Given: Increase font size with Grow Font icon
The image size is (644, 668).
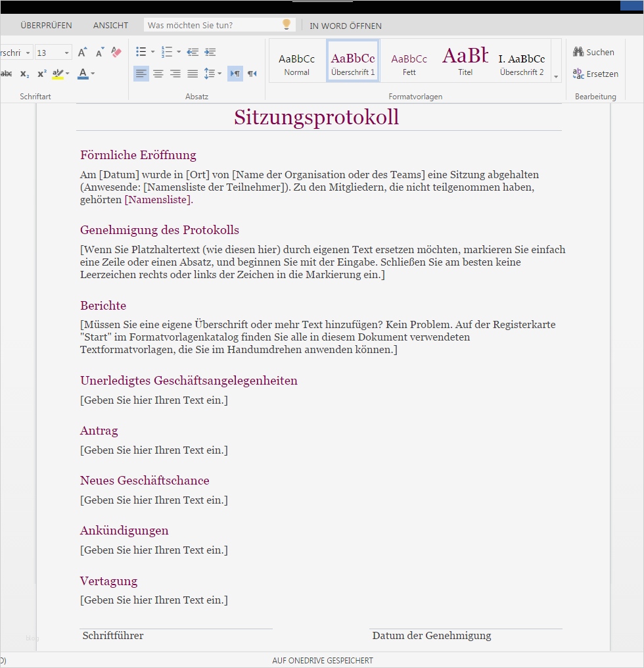Looking at the screenshot, I should point(81,51).
